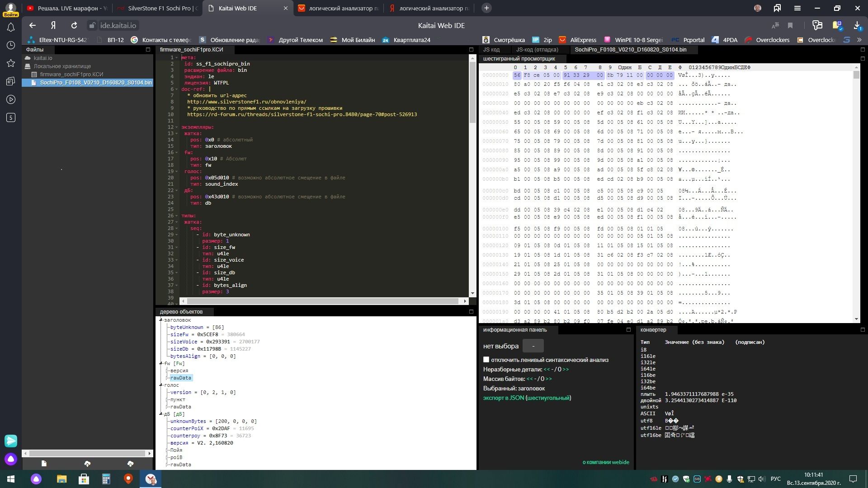This screenshot has height=488, width=868.
Task: Click the cloud download icon
Action: pos(130,464)
